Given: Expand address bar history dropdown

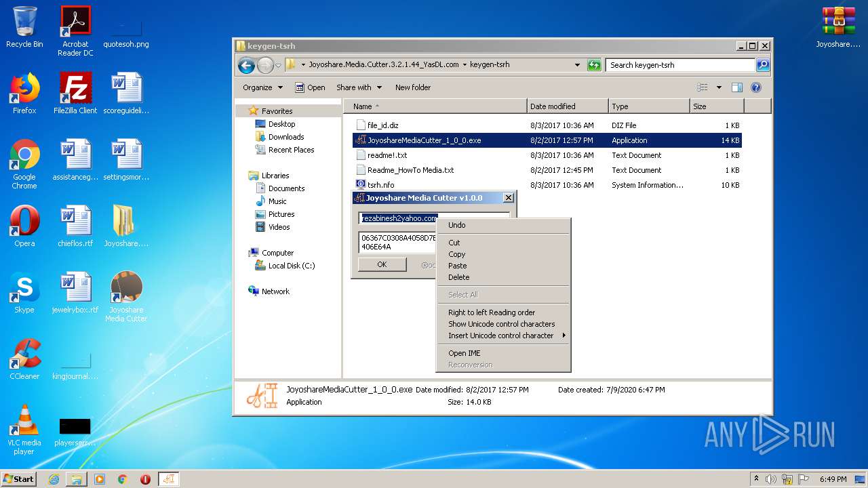Looking at the screenshot, I should (x=577, y=65).
